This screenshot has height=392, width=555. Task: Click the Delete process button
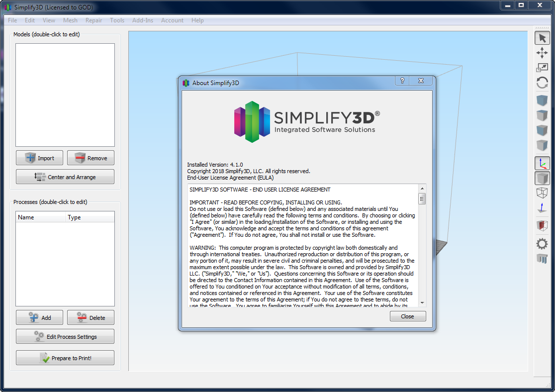point(91,318)
